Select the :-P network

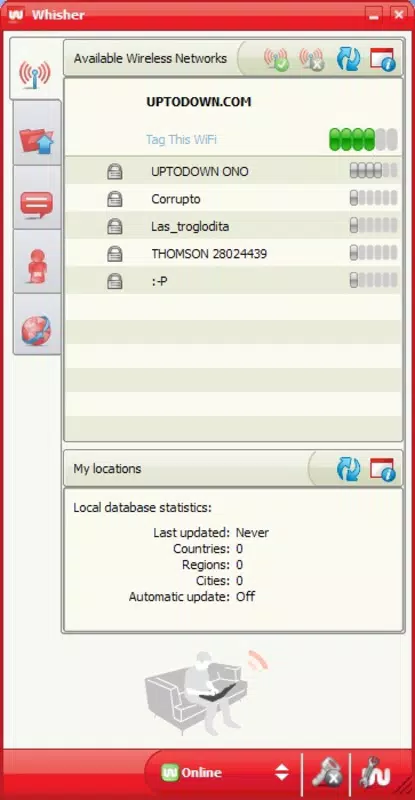click(233, 281)
